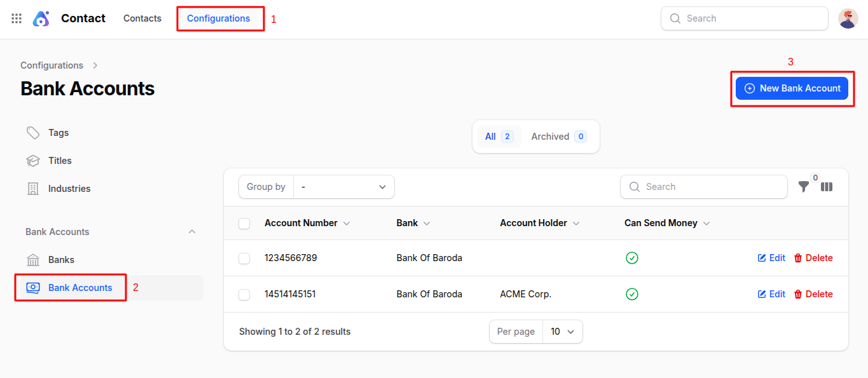
Task: Open the apps grid launcher icon
Action: tap(17, 18)
